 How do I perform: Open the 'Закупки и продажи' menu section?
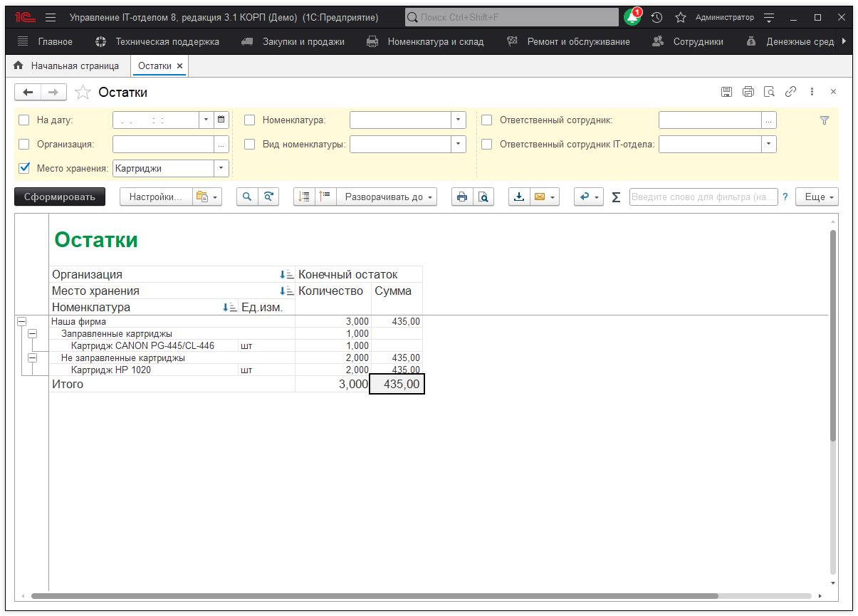(x=303, y=42)
